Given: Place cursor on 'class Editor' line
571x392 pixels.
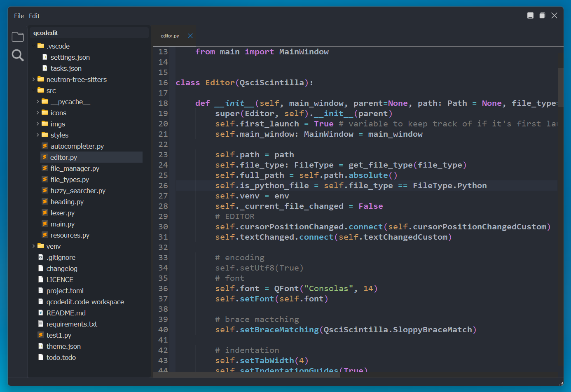Looking at the screenshot, I should tap(245, 83).
